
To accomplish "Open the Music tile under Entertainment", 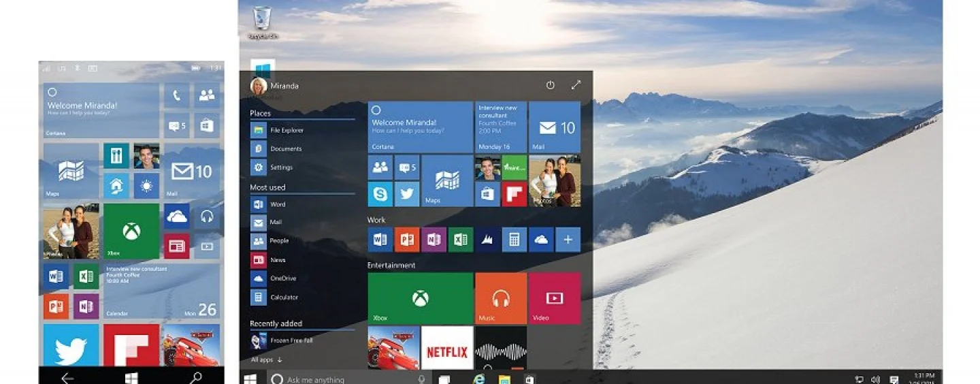I will pos(501,298).
